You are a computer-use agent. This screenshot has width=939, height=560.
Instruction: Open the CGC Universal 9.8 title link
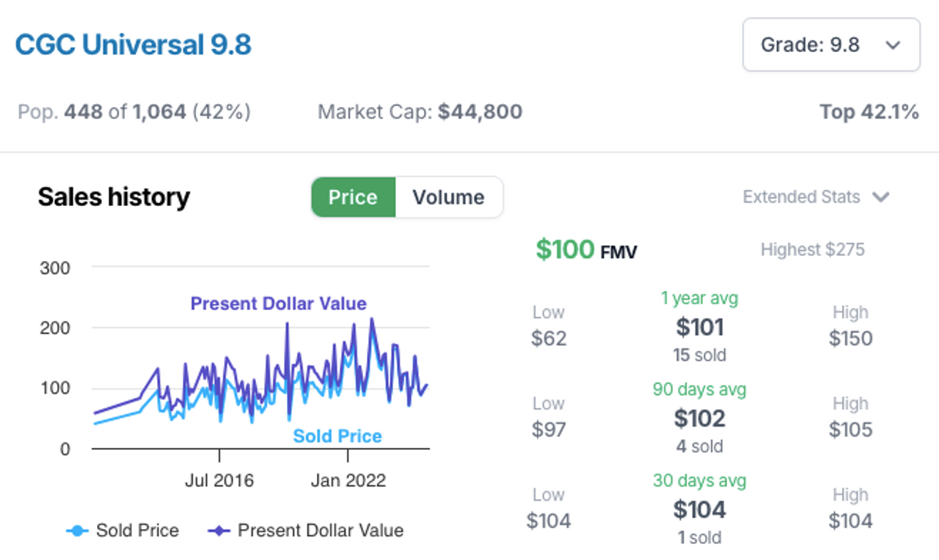tap(134, 45)
